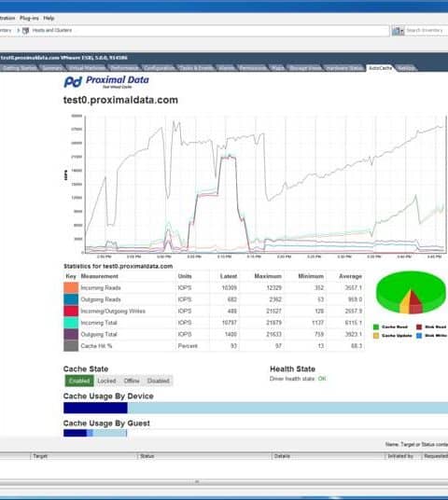Click the green Cache Read legend square
Image resolution: width=448 pixels, height=500 pixels.
pos(376,326)
